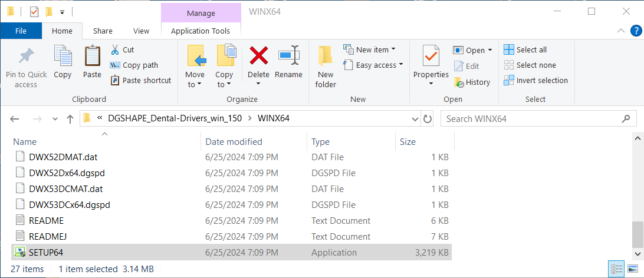Open the Copy to menu
Image resolution: width=644 pixels, height=278 pixels.
click(224, 67)
